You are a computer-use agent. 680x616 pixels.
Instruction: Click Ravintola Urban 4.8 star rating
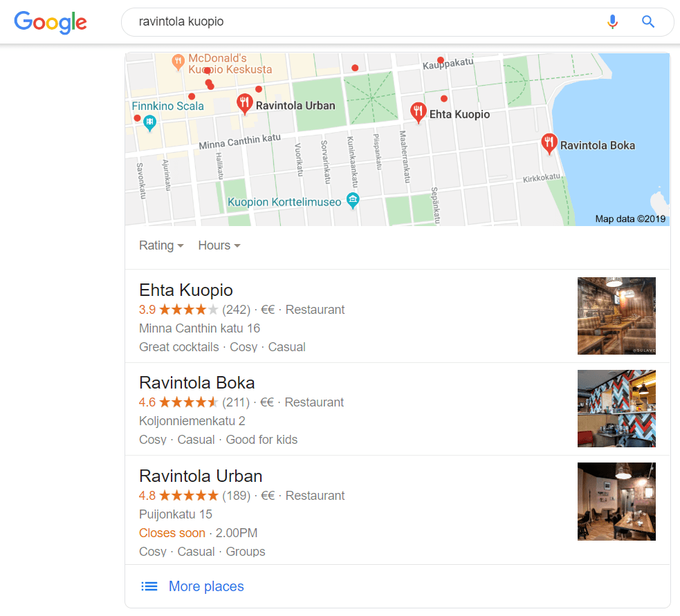coord(178,496)
